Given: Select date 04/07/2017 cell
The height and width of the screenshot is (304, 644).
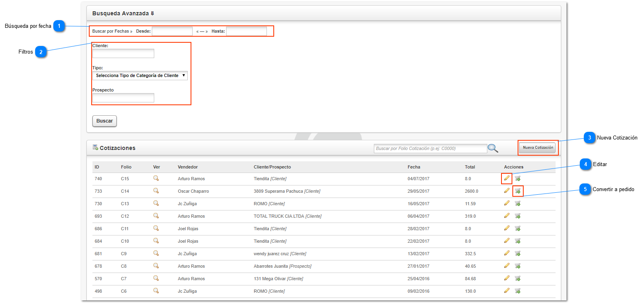Looking at the screenshot, I should (418, 179).
